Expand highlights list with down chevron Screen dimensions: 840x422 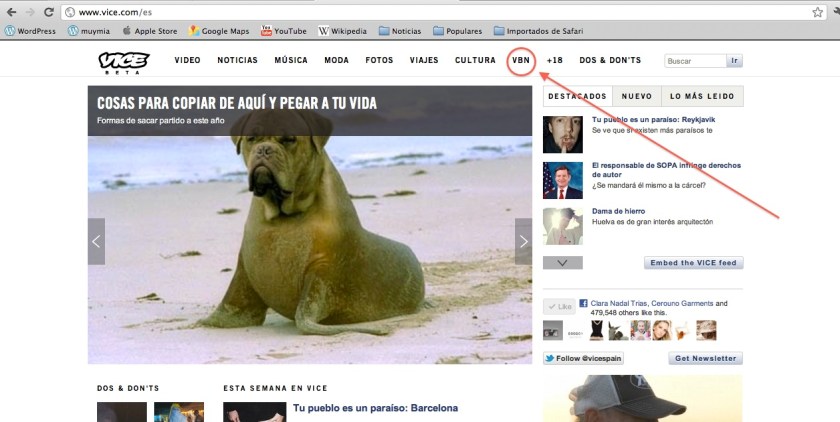click(x=562, y=262)
